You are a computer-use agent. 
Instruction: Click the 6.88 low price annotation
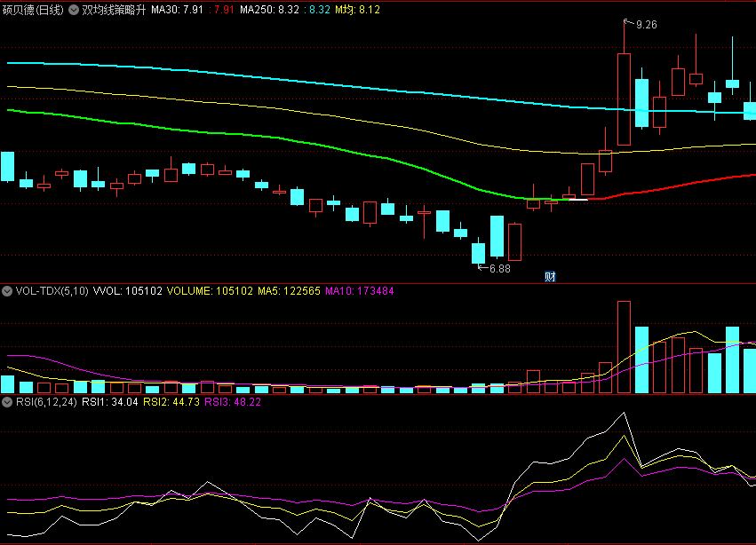click(x=499, y=269)
